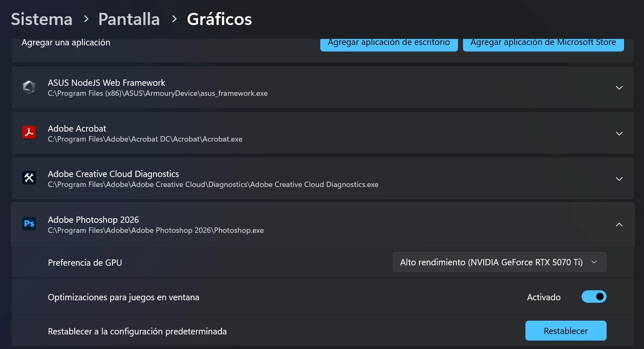Click Restablecer a la configuración predeterminada label

point(137,332)
